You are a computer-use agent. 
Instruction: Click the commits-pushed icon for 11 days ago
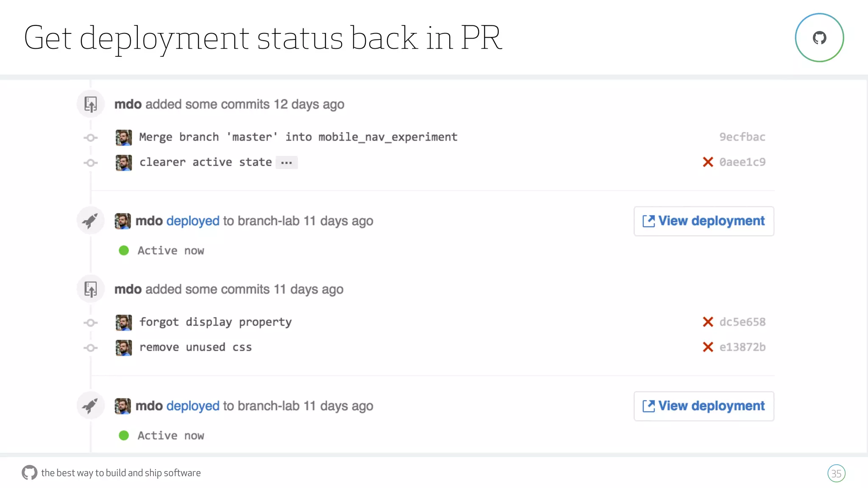point(90,289)
